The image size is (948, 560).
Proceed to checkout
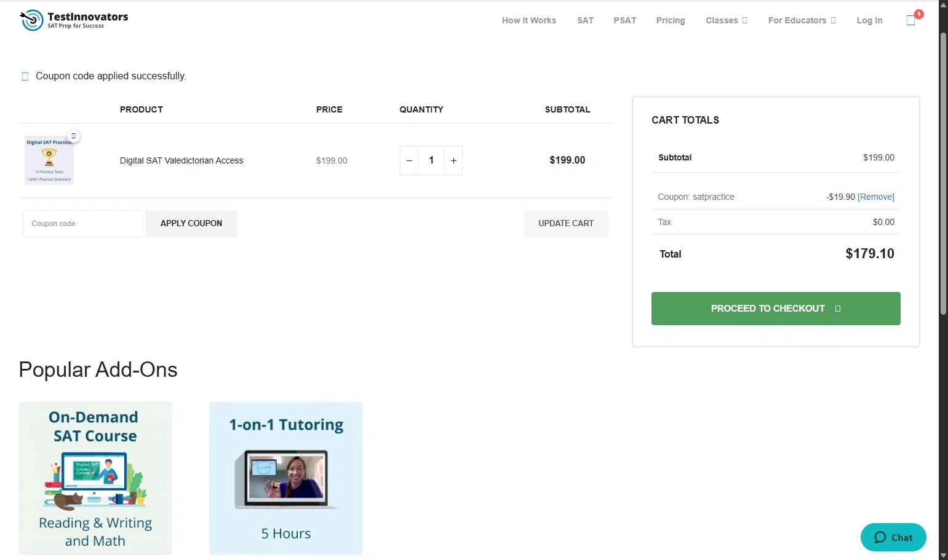(776, 309)
